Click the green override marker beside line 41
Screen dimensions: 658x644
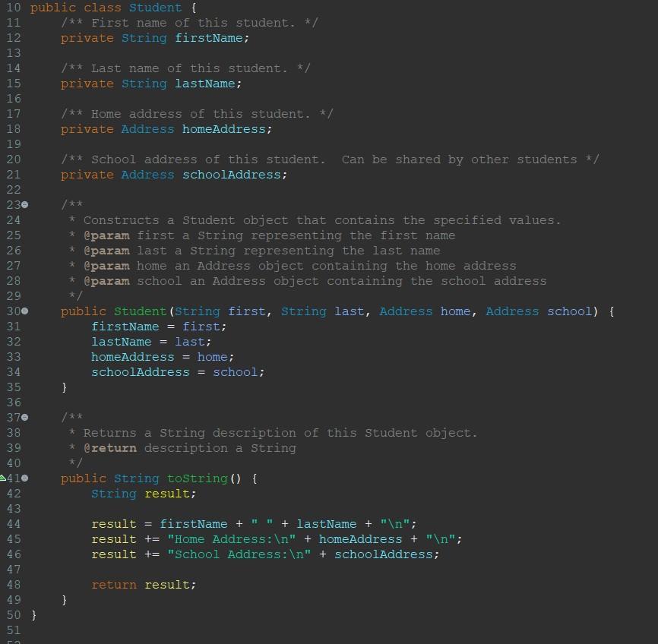coord(5,478)
